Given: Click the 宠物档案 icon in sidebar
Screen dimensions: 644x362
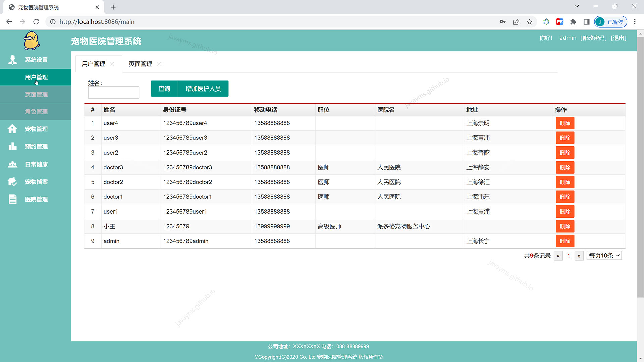Looking at the screenshot, I should point(12,182).
